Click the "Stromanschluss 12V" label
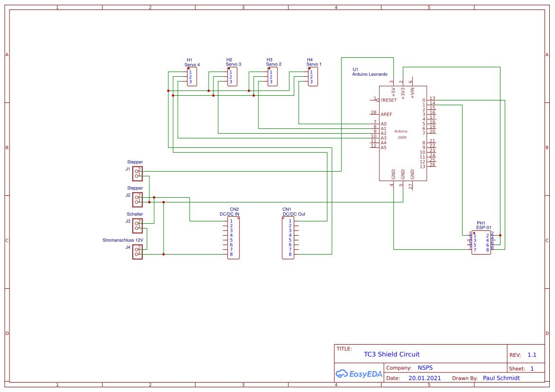The width and height of the screenshot is (555, 392). (123, 240)
